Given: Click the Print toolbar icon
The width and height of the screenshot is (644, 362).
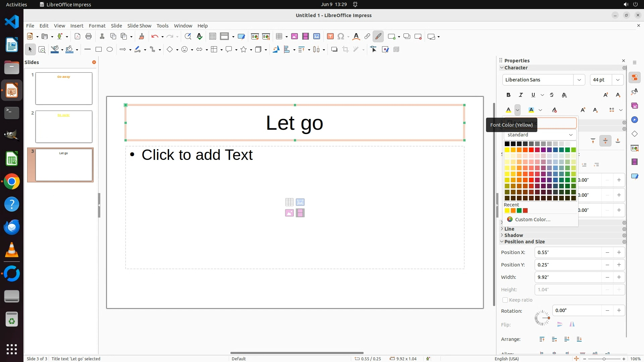Looking at the screenshot, I should [x=89, y=37].
